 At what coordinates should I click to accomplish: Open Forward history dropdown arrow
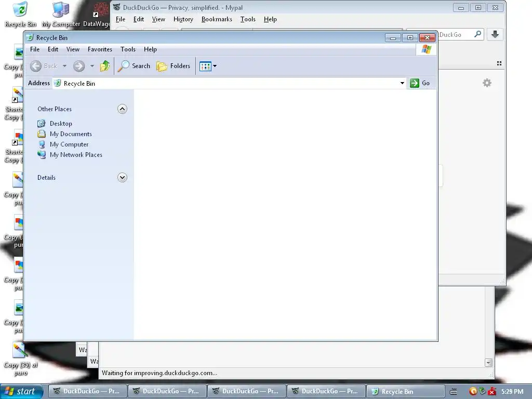[92, 66]
